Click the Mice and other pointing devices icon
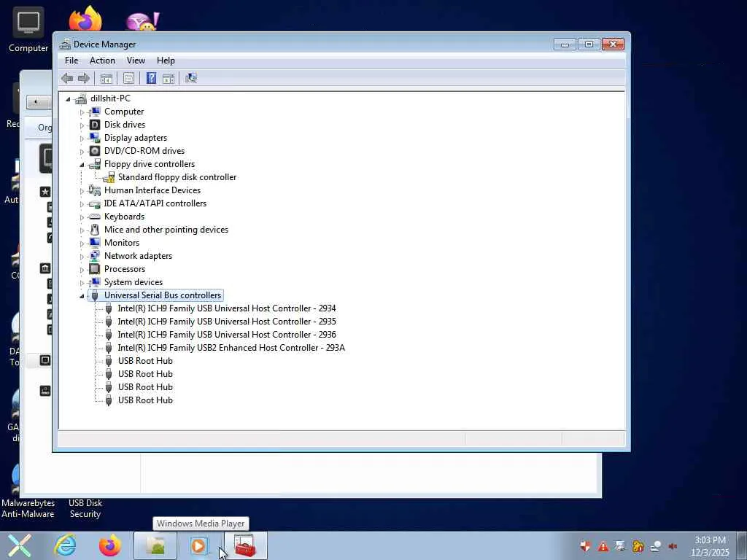 (x=95, y=230)
